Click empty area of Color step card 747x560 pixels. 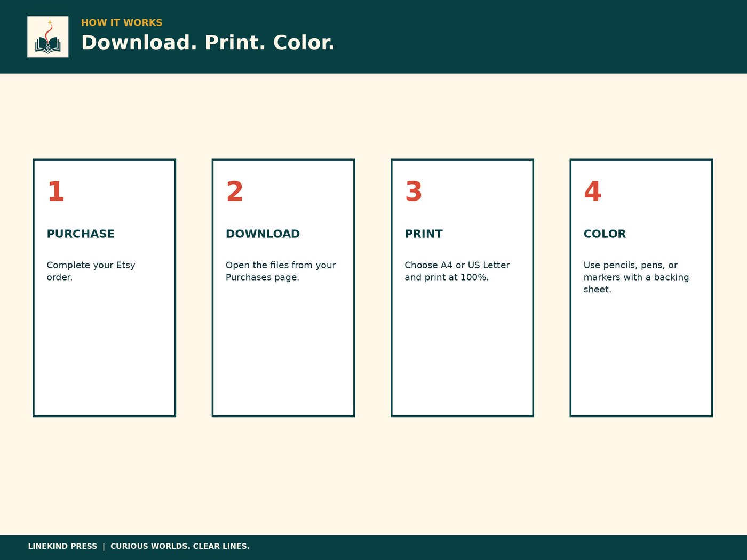[641, 357]
